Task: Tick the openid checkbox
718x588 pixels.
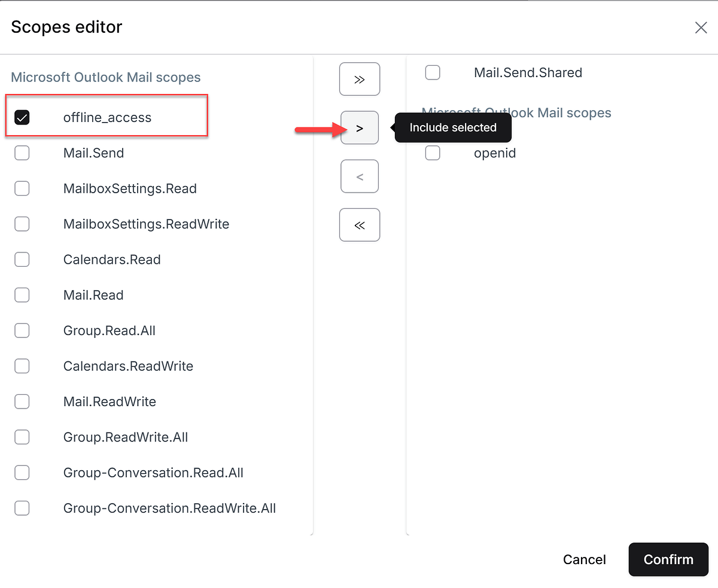Action: point(433,153)
